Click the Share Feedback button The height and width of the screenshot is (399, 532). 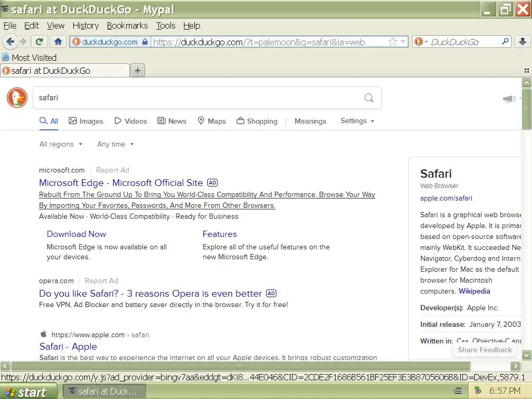click(485, 350)
